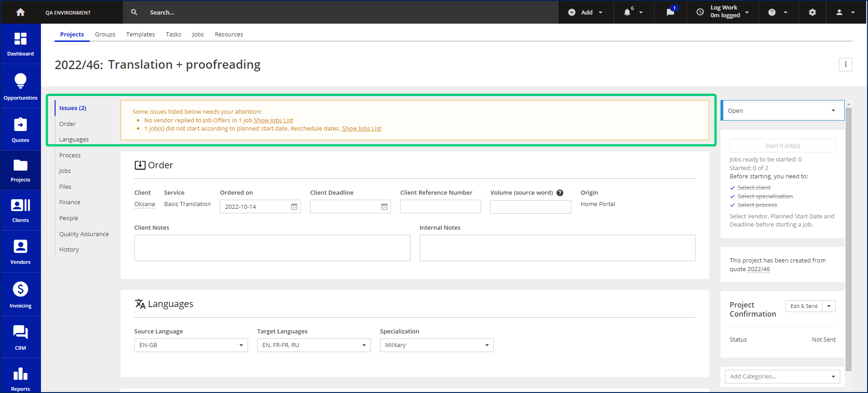This screenshot has width=868, height=393.
Task: Open the quote 2022/46 link
Action: pos(759,269)
